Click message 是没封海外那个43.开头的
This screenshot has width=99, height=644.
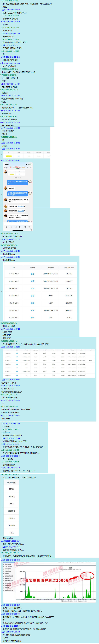click(12, 48)
